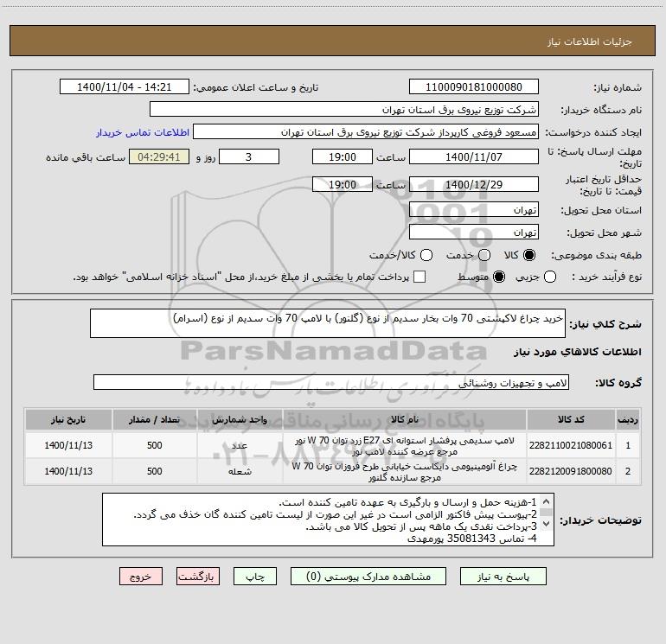
Task: Click the need date in row 2
Action: click(x=68, y=471)
